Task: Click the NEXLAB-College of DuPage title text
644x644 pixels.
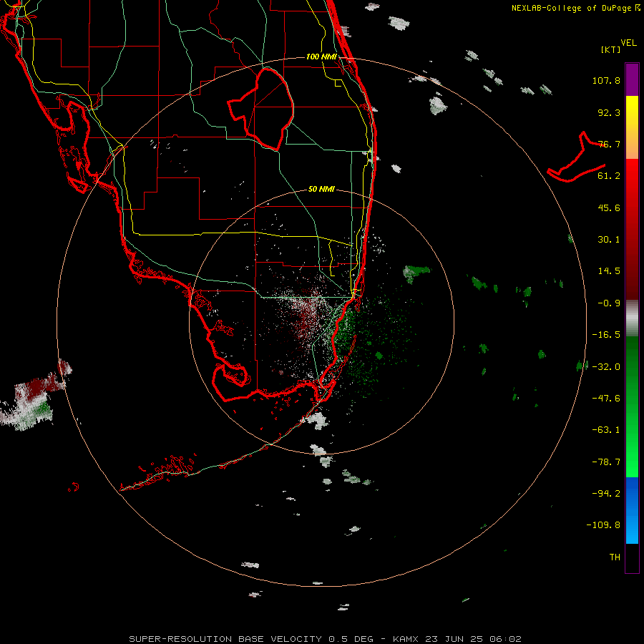Action: click(575, 8)
